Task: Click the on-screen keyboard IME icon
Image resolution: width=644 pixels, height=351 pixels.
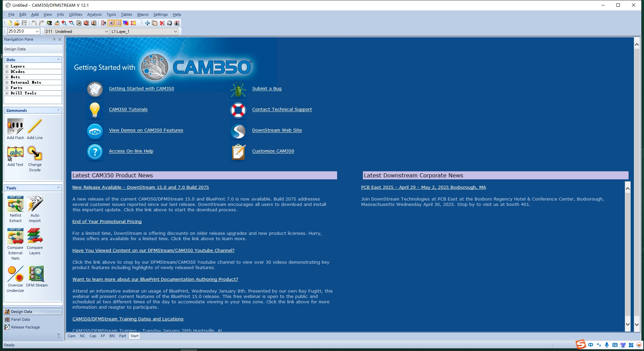Action: click(615, 345)
